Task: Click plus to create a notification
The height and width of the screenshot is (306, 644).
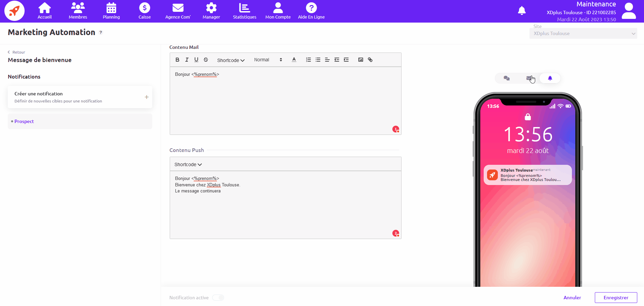Action: (x=147, y=97)
